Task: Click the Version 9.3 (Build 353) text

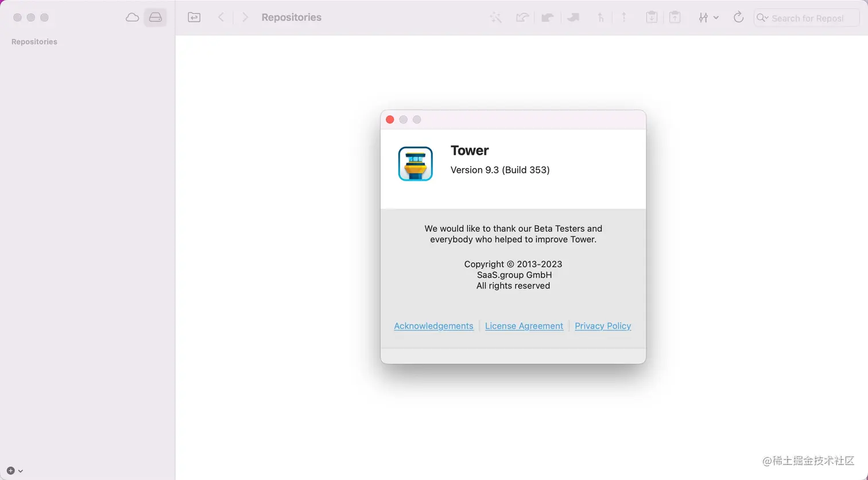Action: pyautogui.click(x=500, y=170)
